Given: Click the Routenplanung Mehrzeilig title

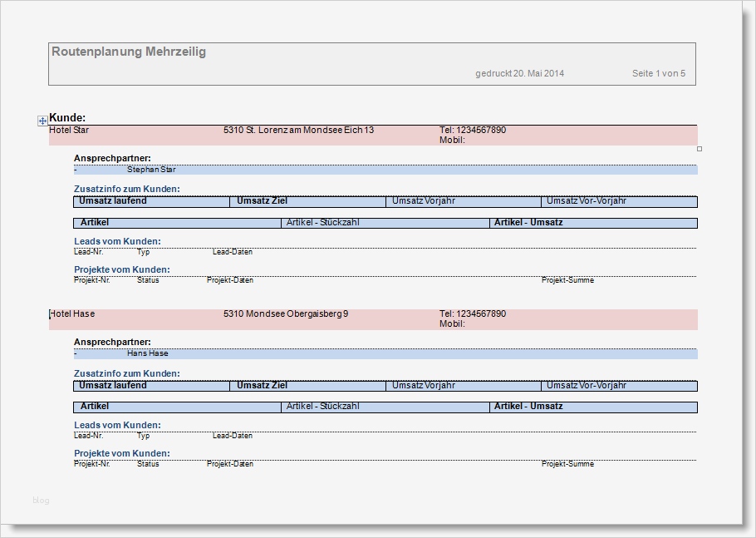Looking at the screenshot, I should [x=129, y=51].
